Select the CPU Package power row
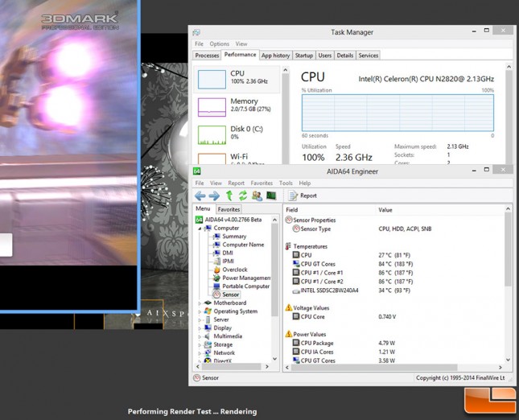 (x=344, y=343)
